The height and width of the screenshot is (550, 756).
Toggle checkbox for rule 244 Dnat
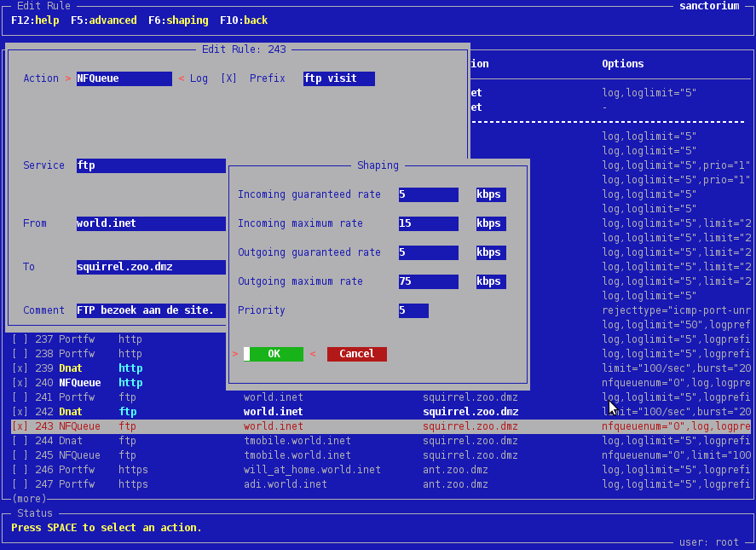coord(20,441)
